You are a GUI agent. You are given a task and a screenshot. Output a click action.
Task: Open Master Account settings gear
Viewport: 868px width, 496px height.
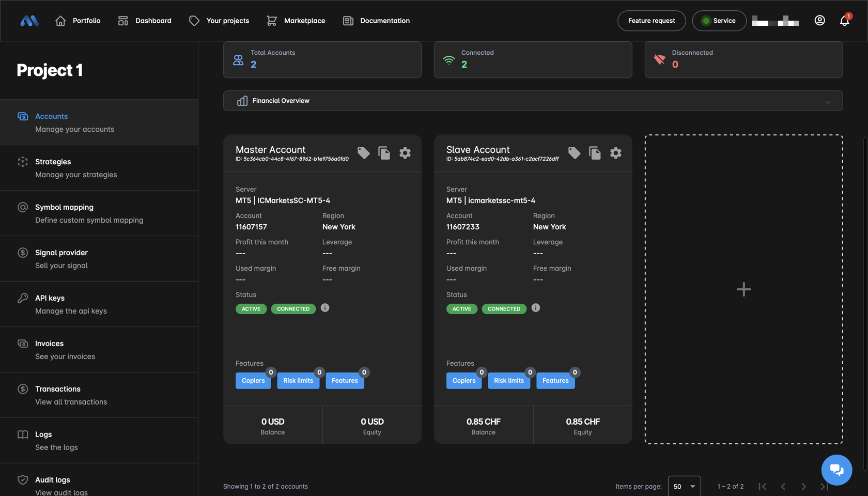pos(405,153)
